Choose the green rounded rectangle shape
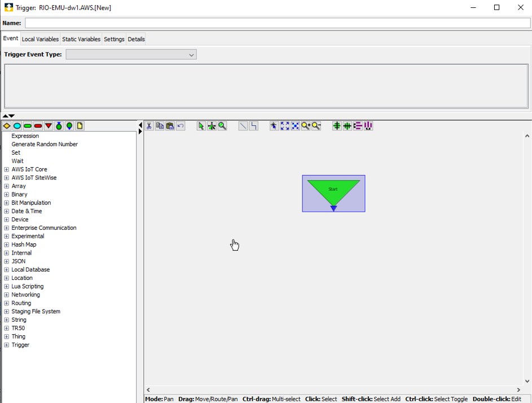 [28, 126]
